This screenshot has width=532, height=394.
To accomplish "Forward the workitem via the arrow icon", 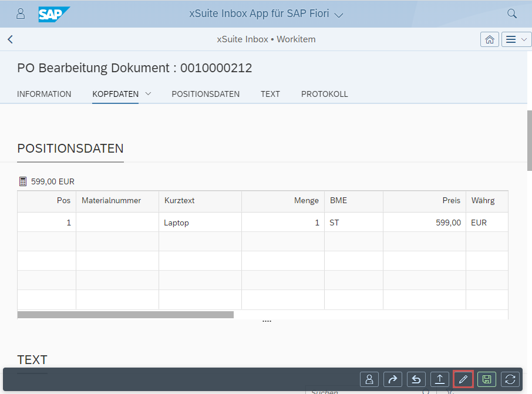I will pos(393,379).
